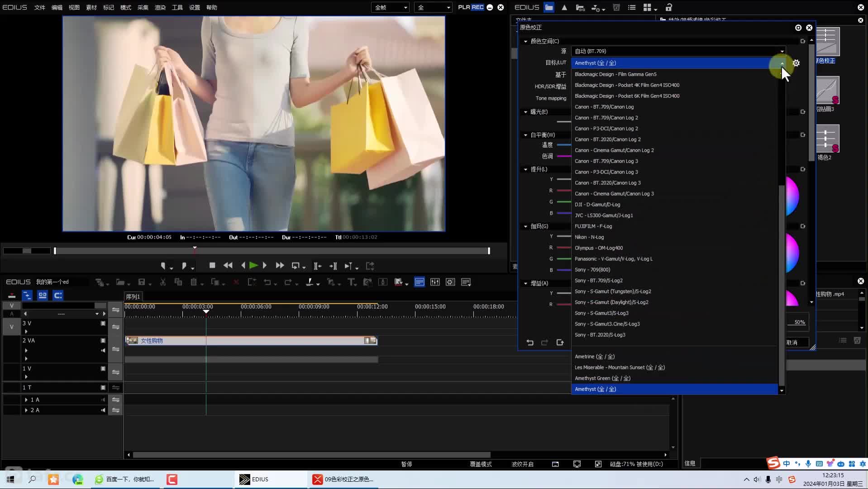
Task: Choose Amethyst Green LUT from list
Action: tap(674, 379)
